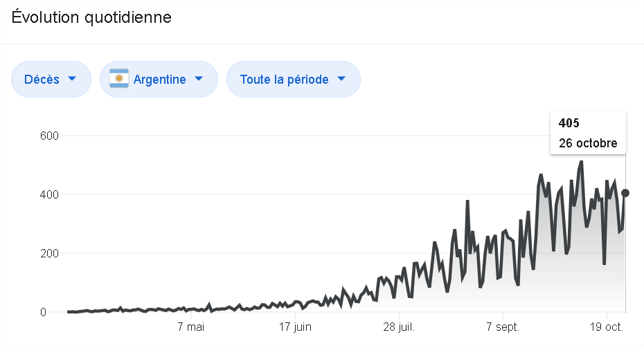Click the 7 sept. axis label
The height and width of the screenshot is (348, 644).
tap(503, 326)
